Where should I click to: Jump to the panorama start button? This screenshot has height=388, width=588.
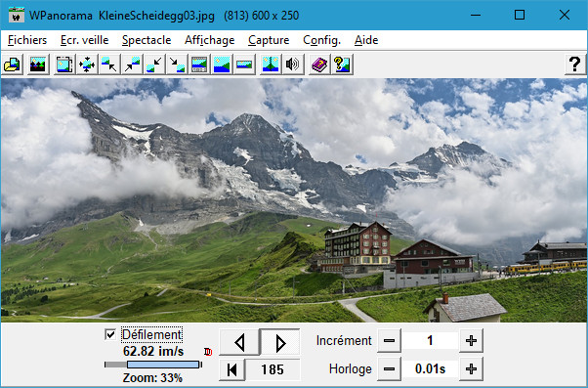(232, 370)
